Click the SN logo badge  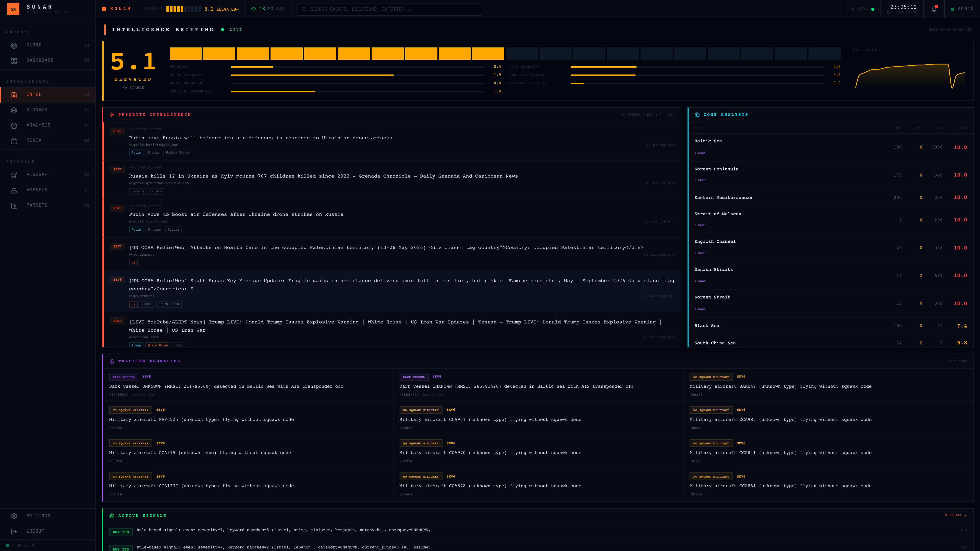click(13, 9)
